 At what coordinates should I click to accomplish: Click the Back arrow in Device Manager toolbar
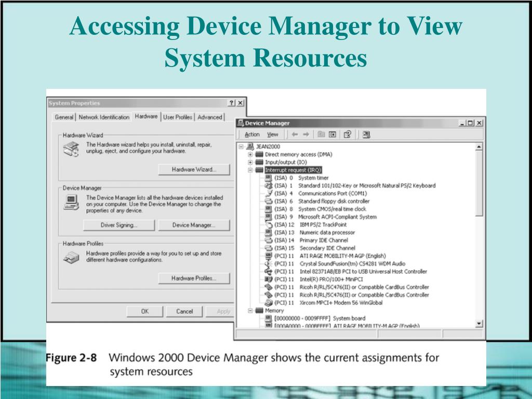pos(295,135)
